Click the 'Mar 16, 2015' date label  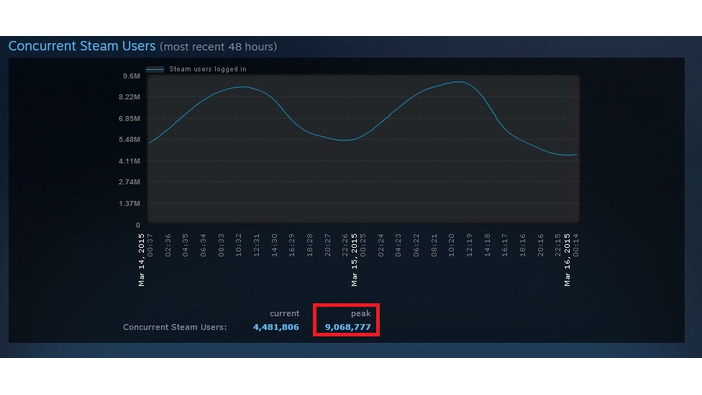(567, 260)
